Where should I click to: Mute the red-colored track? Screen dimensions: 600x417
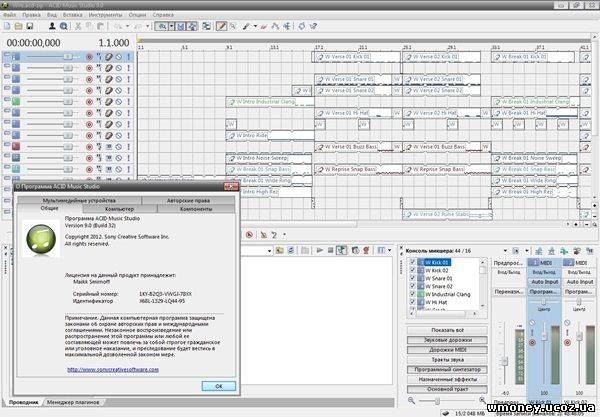[x=119, y=147]
